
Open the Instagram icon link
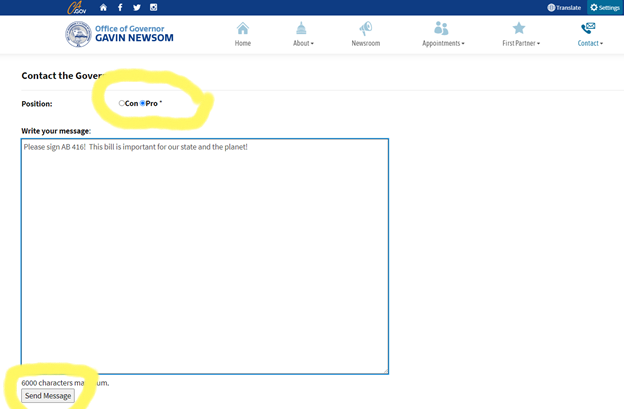(154, 7)
